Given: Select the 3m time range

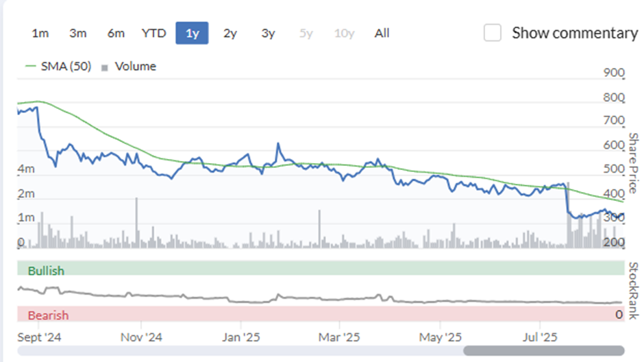Looking at the screenshot, I should coord(78,34).
